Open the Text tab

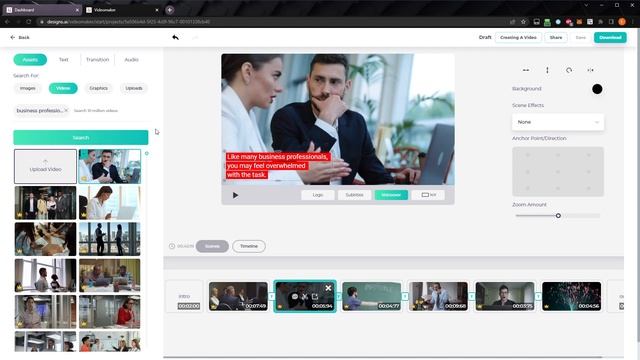point(64,60)
